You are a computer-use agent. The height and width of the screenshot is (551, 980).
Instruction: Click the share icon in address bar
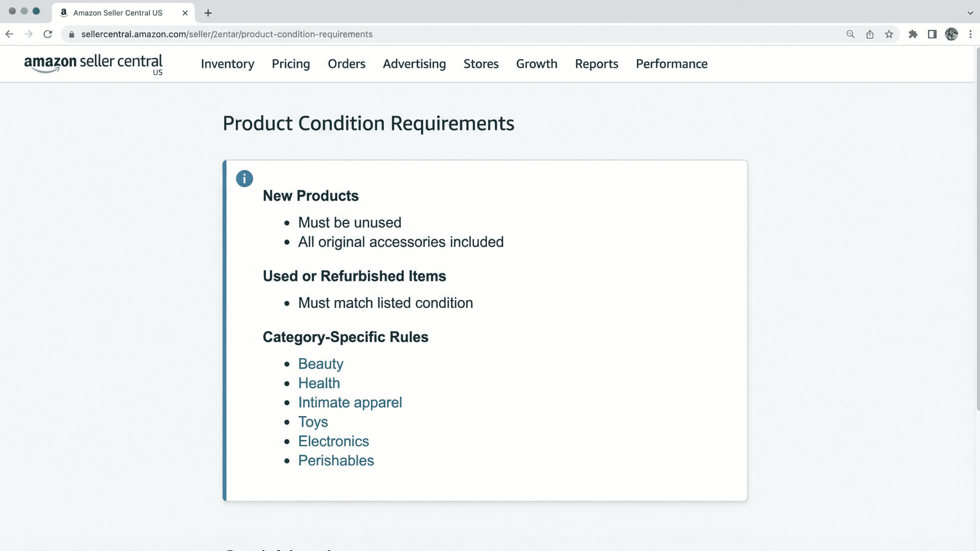(870, 34)
